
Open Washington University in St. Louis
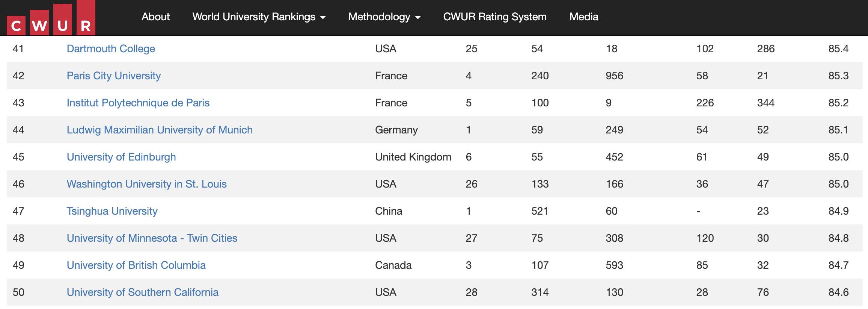pos(147,184)
